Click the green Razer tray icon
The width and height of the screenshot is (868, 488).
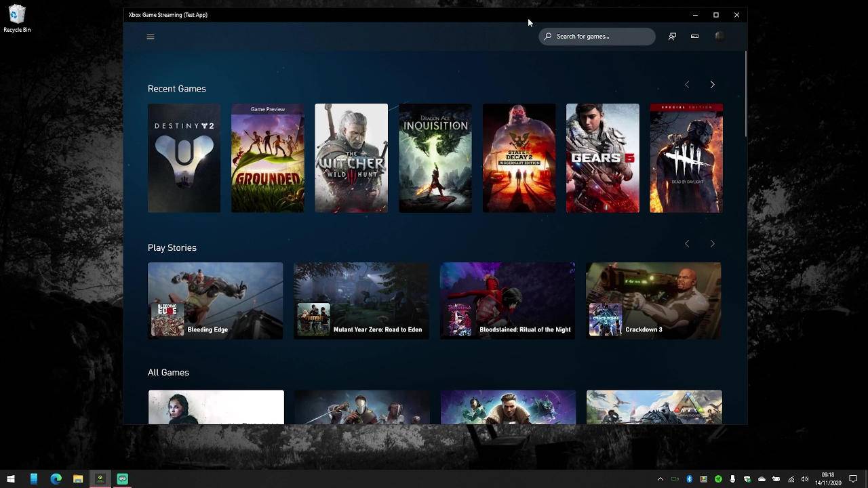pyautogui.click(x=718, y=479)
